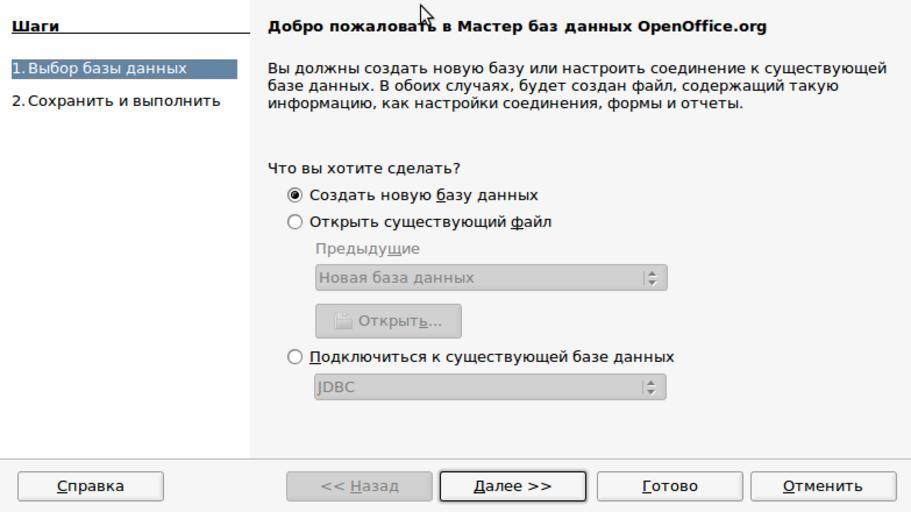Click the Что вы хотите сделать? label

(x=364, y=169)
